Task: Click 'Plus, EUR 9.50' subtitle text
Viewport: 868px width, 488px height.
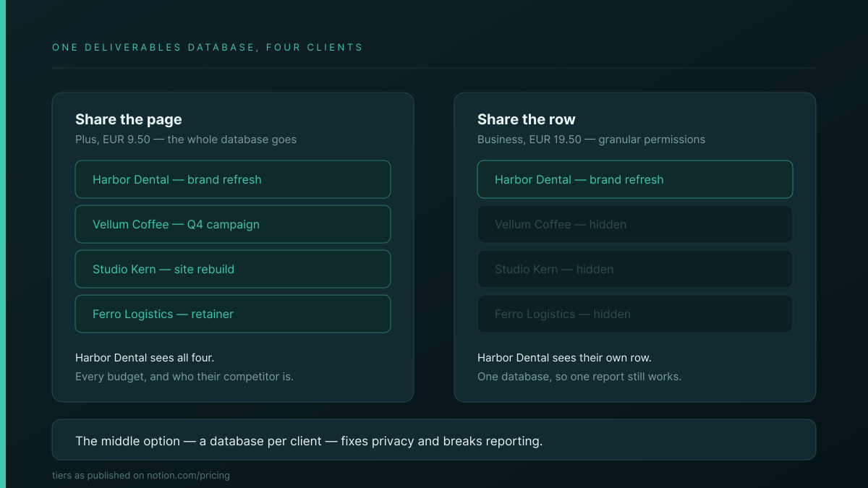Action: click(186, 140)
